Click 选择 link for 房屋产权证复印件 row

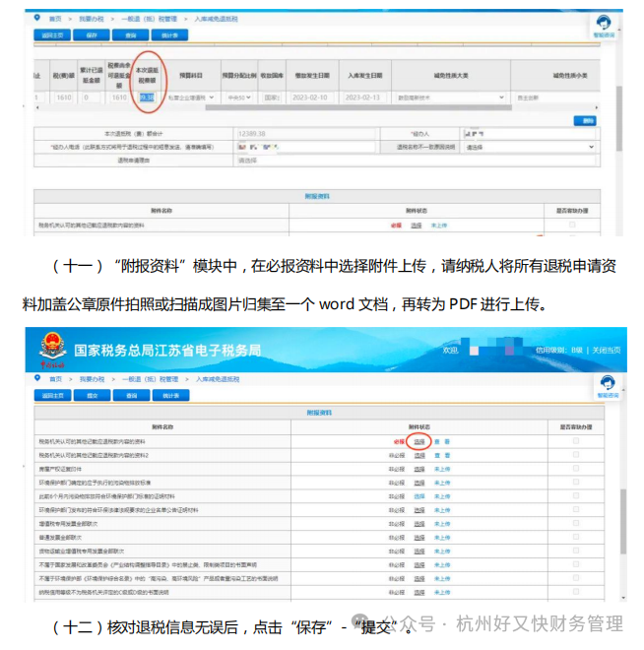(x=419, y=469)
